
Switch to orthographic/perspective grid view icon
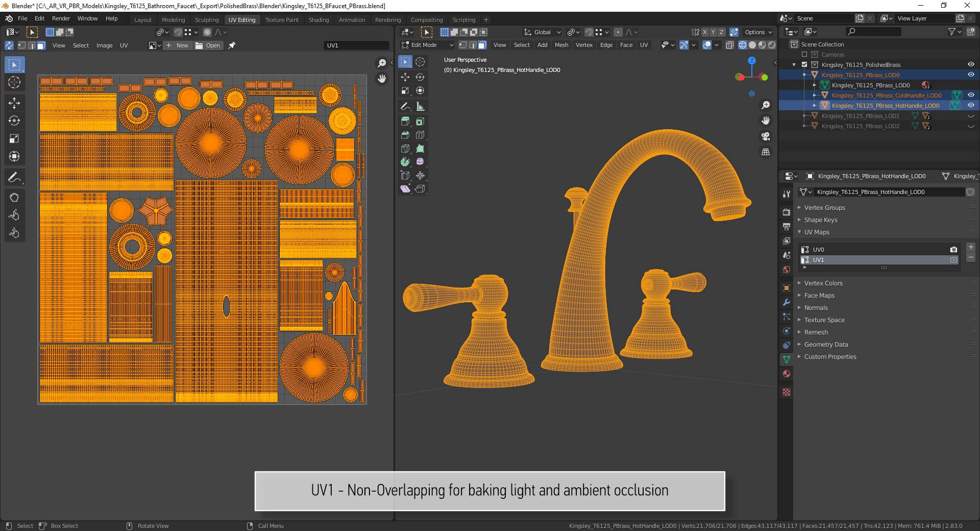point(766,152)
